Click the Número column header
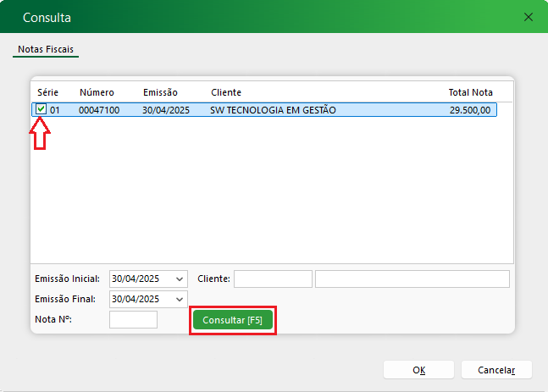This screenshot has height=392, width=548. [x=97, y=92]
